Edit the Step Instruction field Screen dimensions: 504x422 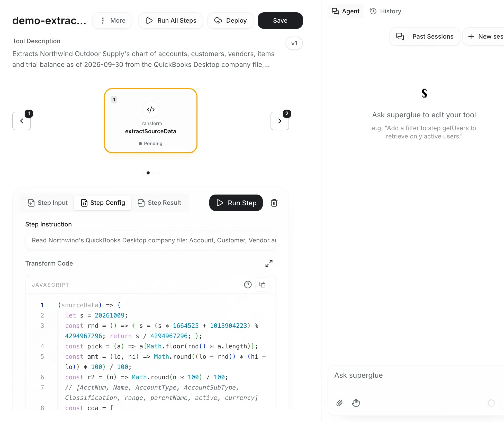point(151,240)
